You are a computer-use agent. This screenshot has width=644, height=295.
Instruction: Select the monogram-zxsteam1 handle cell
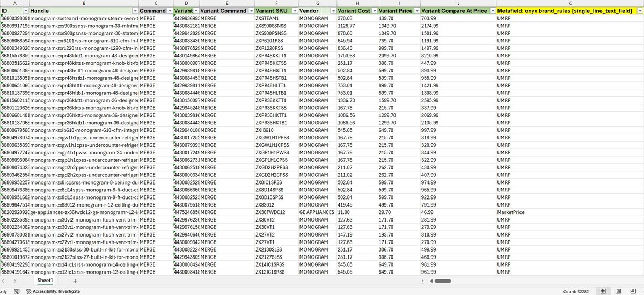point(84,18)
